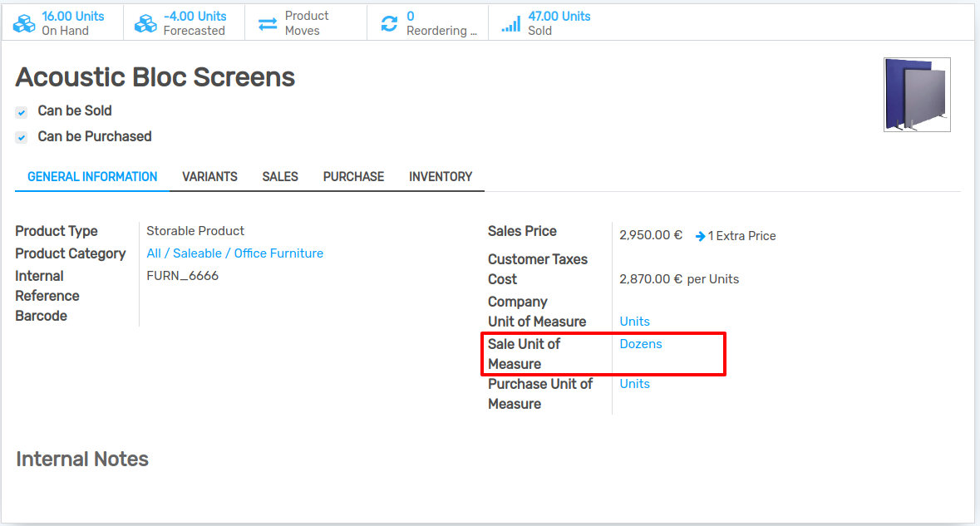Disable the Can be Purchased checkbox
This screenshot has height=526, width=980.
click(21, 136)
